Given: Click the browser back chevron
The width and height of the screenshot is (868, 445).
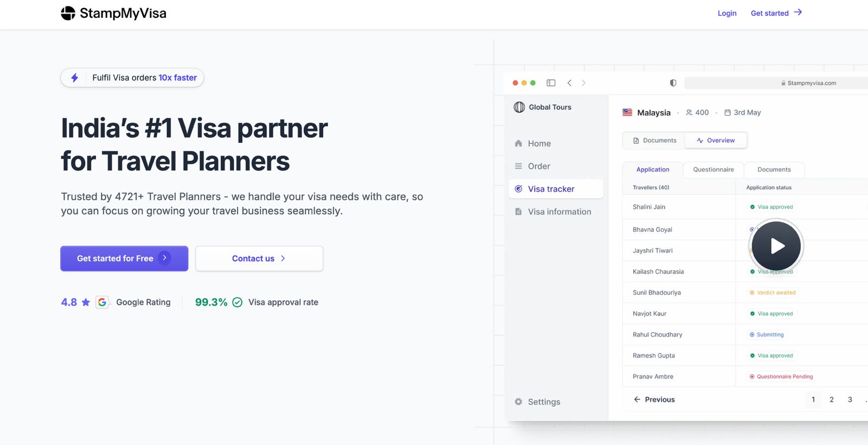Looking at the screenshot, I should [x=569, y=83].
